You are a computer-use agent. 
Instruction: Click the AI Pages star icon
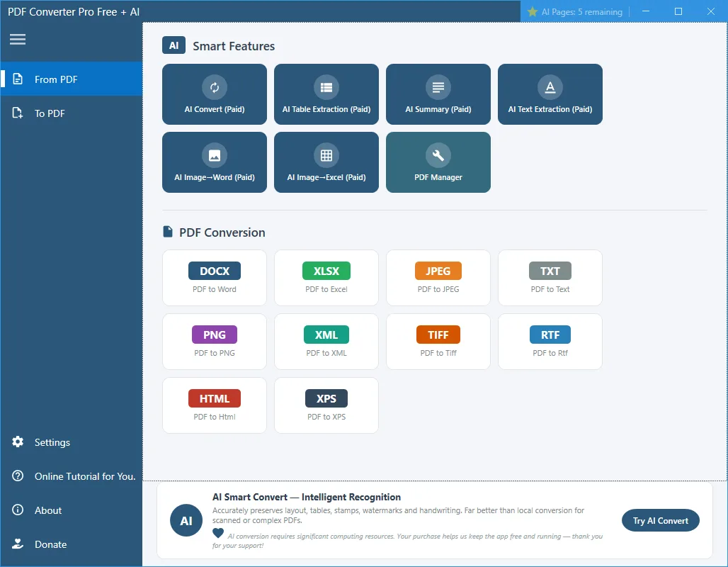[x=533, y=11]
